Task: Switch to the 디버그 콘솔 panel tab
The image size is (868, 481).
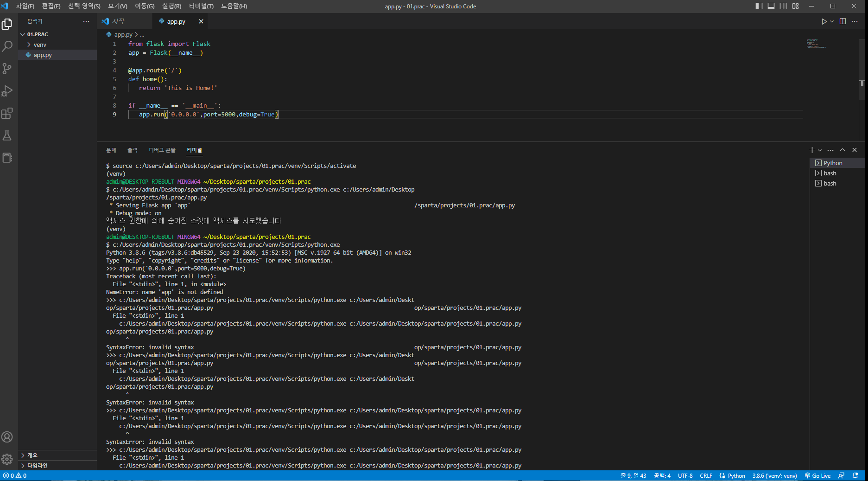Action: [x=162, y=150]
